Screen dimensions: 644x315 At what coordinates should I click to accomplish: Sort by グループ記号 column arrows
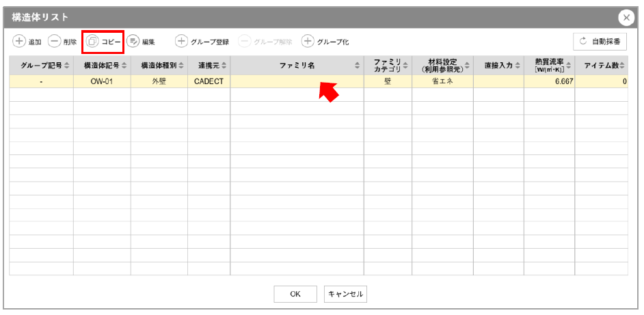pyautogui.click(x=67, y=66)
